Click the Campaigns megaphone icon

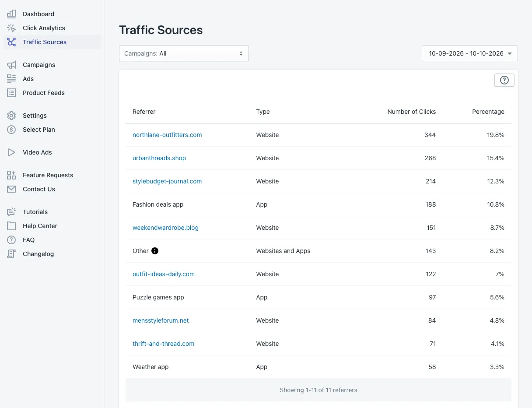11,65
